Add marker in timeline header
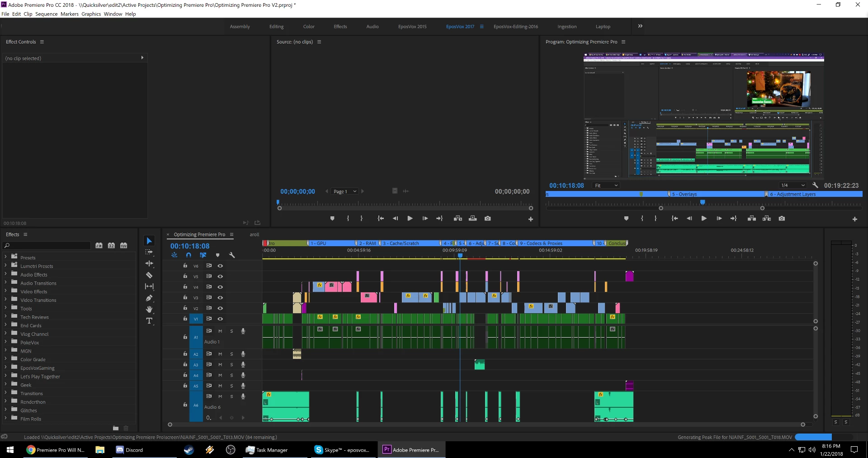Screen dimensions: 868x458 pyautogui.click(x=217, y=255)
